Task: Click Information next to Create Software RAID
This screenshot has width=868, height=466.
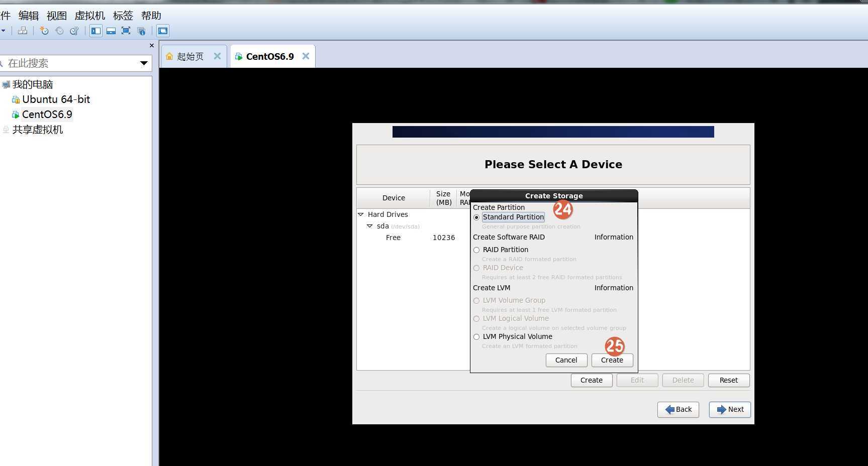Action: (x=614, y=237)
